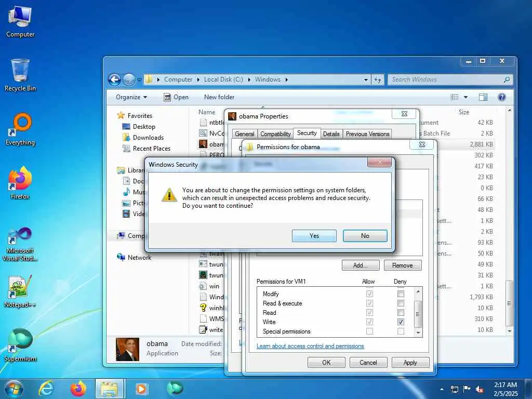The height and width of the screenshot is (399, 532).
Task: Launch the Supermium desktop shortcut
Action: click(x=20, y=345)
